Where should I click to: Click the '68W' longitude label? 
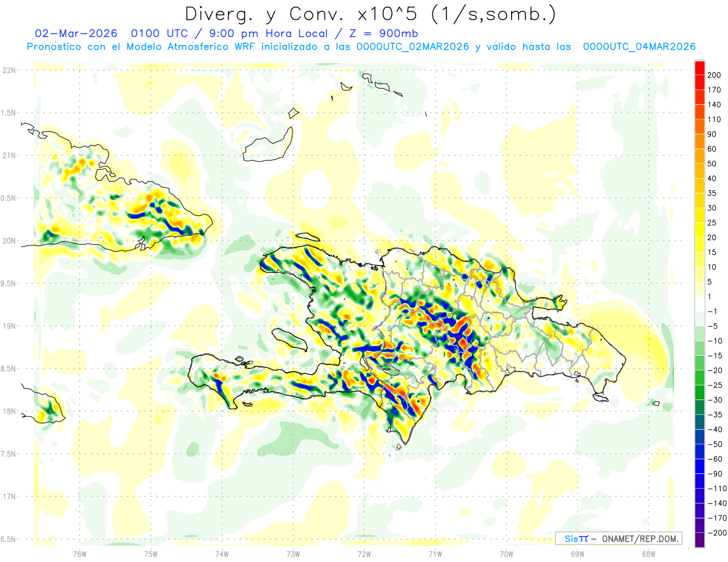[649, 554]
